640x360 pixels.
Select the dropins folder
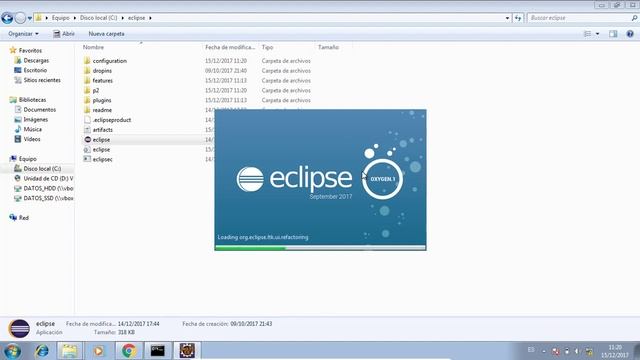coord(102,71)
